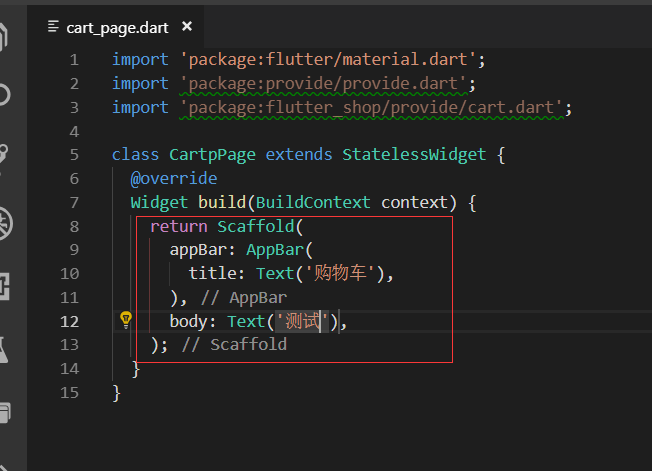Click line number 12 in the gutter
The width and height of the screenshot is (652, 471).
(69, 321)
